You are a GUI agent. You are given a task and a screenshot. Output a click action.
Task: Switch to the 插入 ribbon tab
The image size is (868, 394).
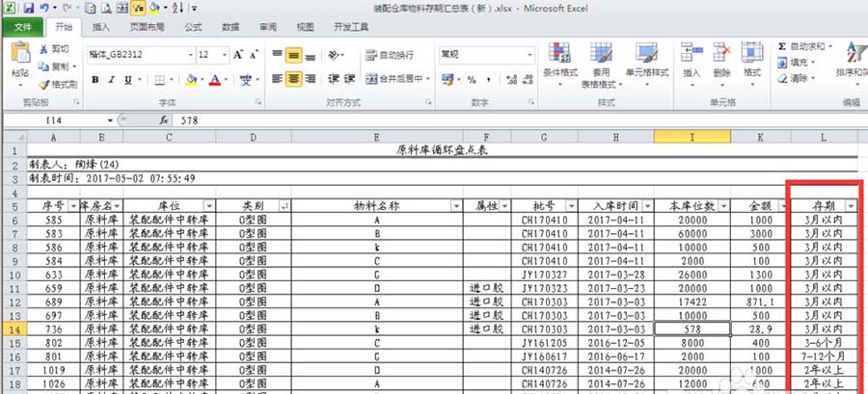[x=101, y=28]
